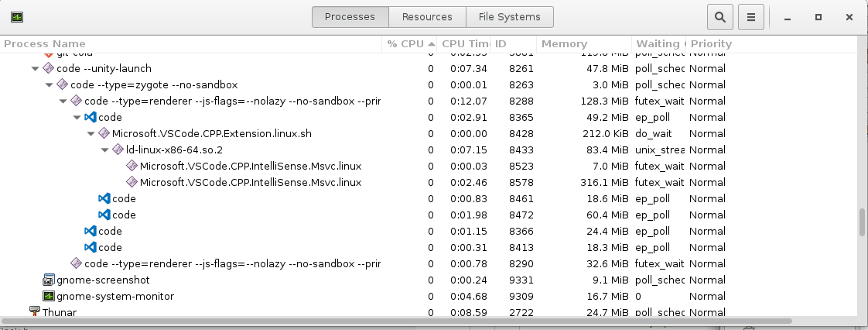Screen dimensions: 868x330
Task: Click VS Code icon of process 8461
Action: click(104, 198)
